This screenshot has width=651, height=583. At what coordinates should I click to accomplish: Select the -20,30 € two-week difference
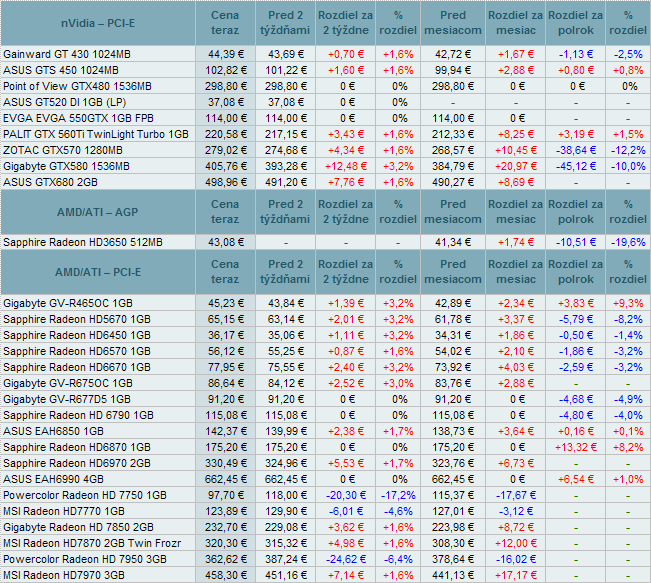[346, 495]
